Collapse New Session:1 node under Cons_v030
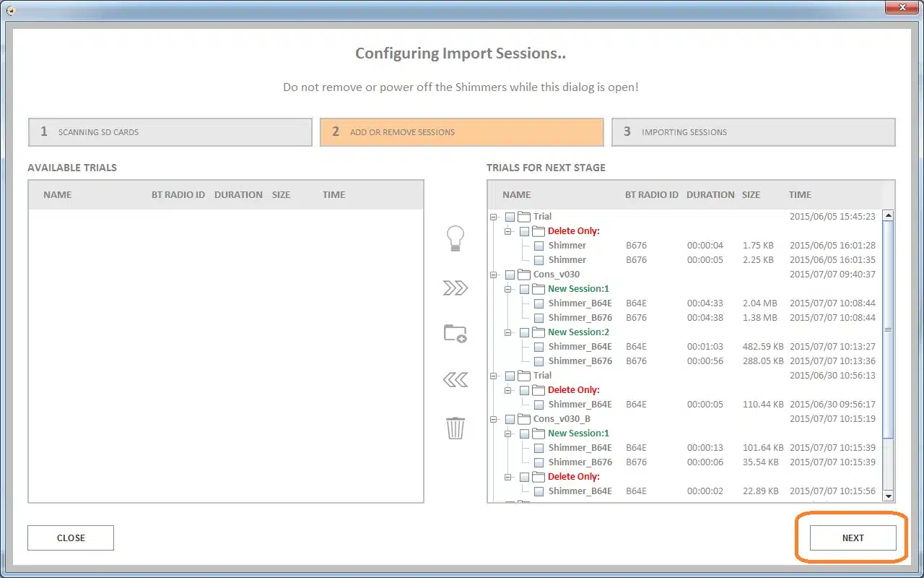924x578 pixels. pyautogui.click(x=508, y=289)
